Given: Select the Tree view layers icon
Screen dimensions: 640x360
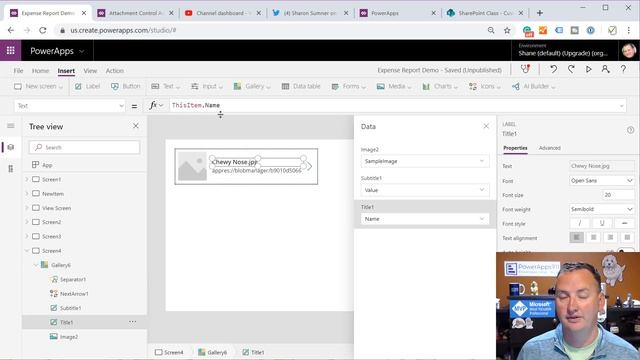Looking at the screenshot, I should (11, 147).
